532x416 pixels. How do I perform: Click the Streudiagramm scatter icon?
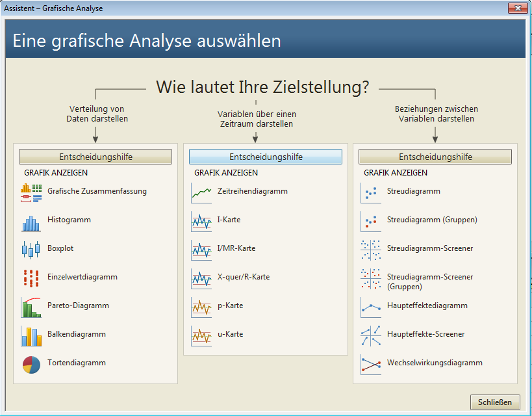click(371, 193)
